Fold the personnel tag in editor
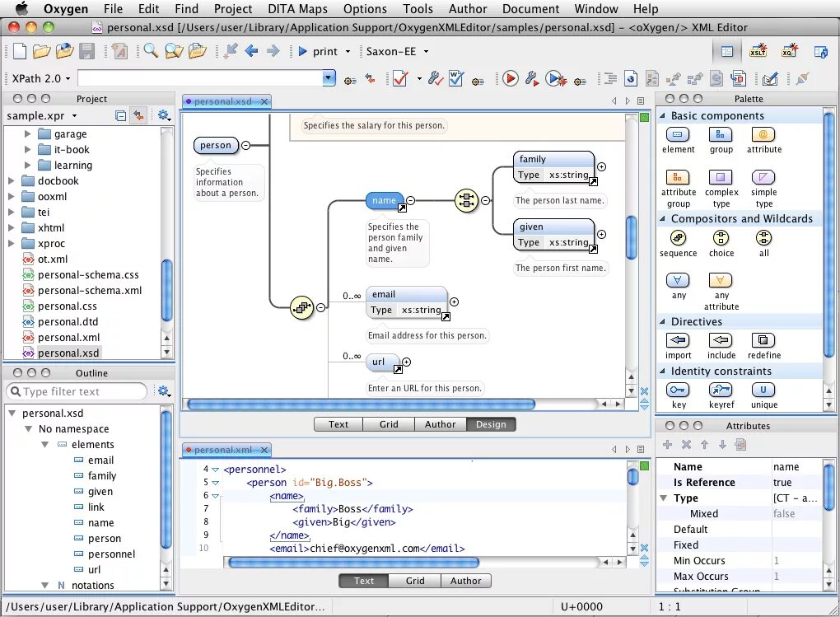 (x=216, y=469)
